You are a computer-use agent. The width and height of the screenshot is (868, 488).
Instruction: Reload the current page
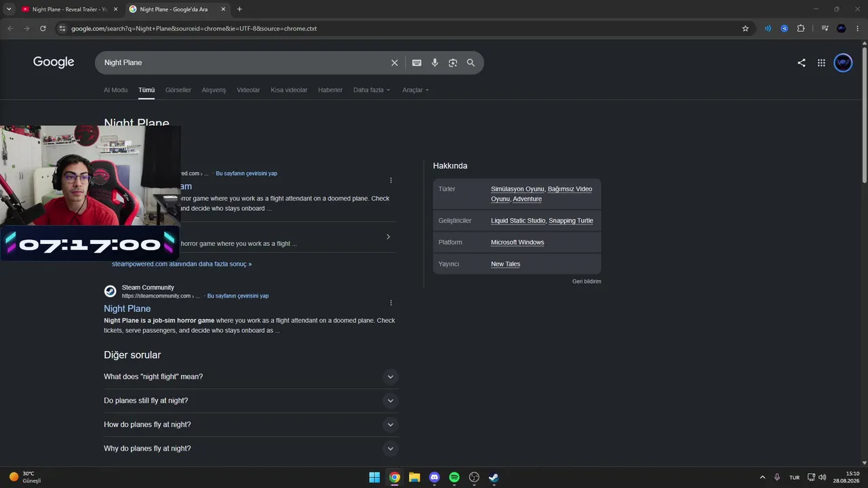(x=43, y=28)
